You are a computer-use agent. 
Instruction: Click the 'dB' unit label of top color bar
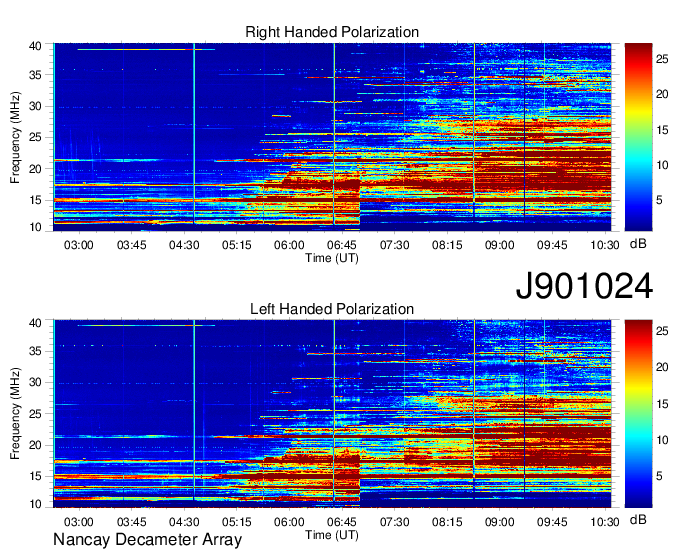click(638, 244)
